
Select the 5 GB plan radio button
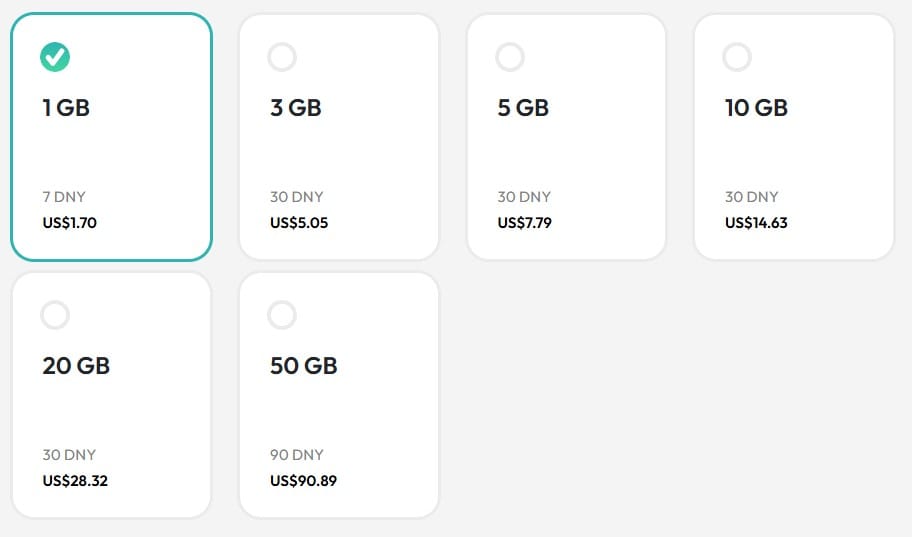tap(510, 57)
